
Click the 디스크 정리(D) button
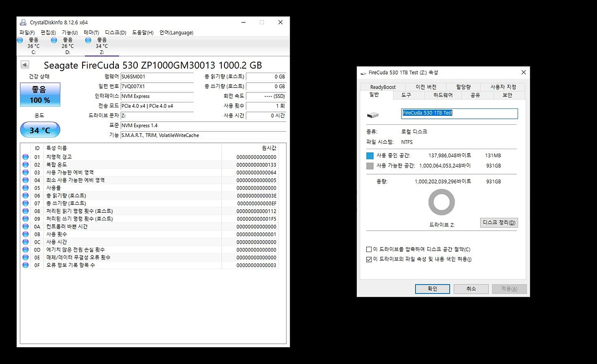(499, 222)
